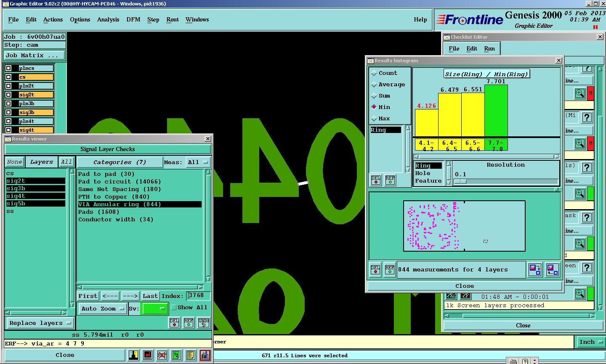This screenshot has height=364, width=606.
Task: Open the Auto Zoom dropdown
Action: (103, 308)
